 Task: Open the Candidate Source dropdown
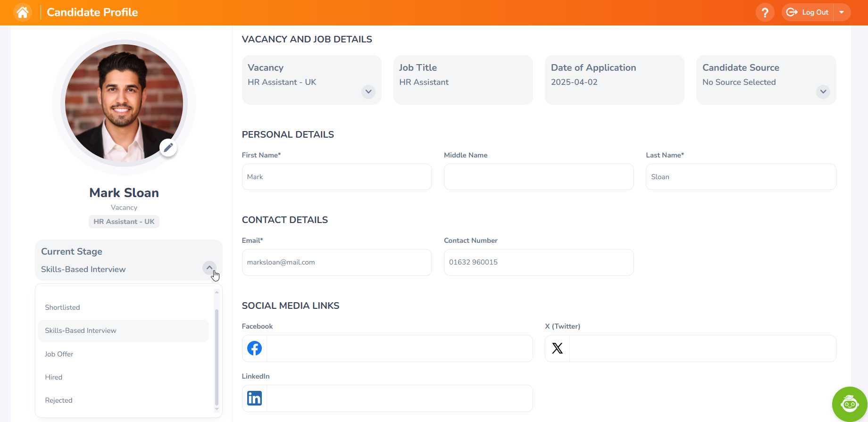click(x=823, y=91)
